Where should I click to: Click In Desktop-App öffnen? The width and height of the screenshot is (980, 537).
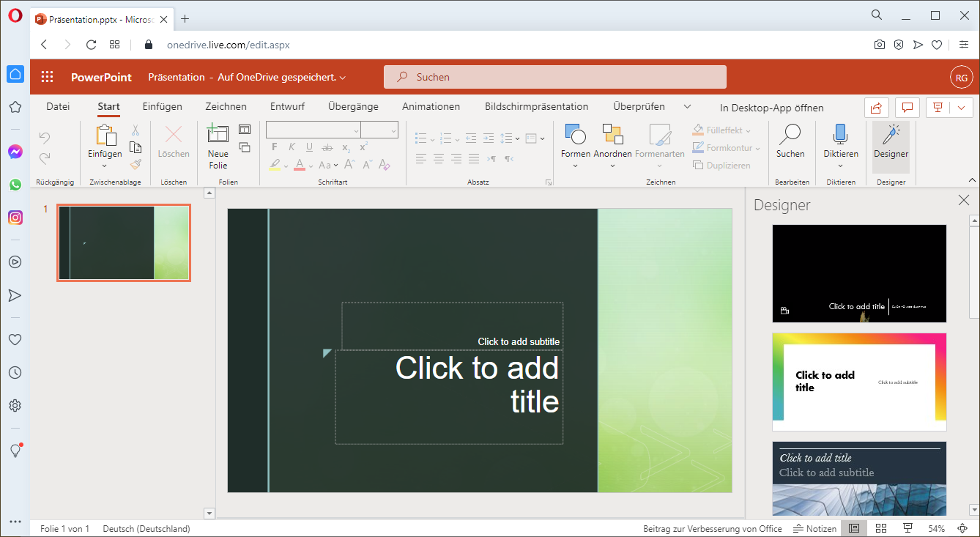pyautogui.click(x=771, y=108)
